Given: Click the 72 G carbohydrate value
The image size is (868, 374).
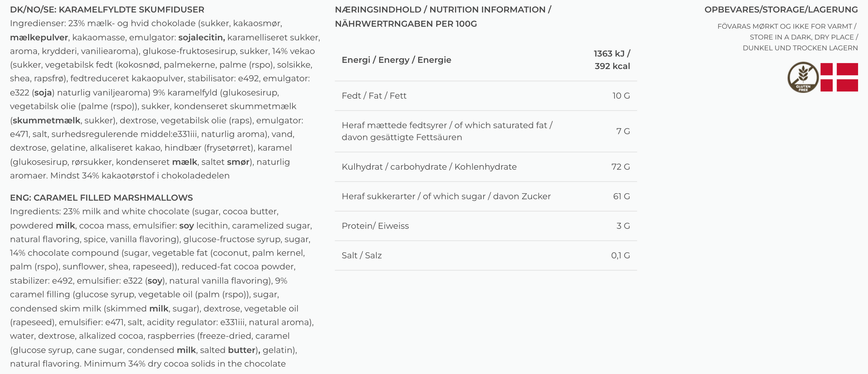Looking at the screenshot, I should tap(621, 167).
